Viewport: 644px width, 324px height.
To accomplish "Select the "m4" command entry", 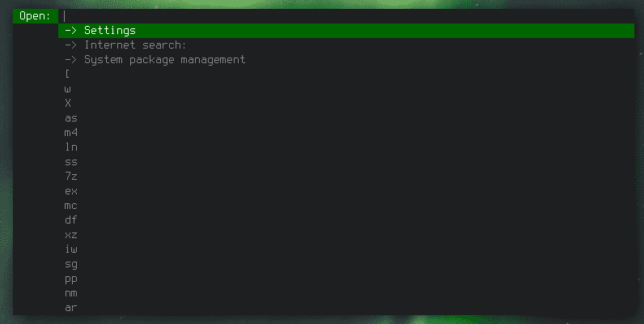I will pos(346,133).
